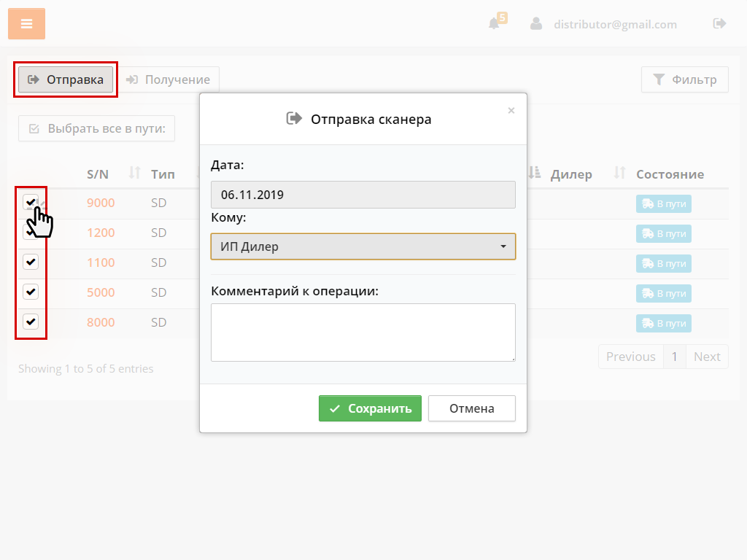Close the Отправка сканера dialog
Screen dimensions: 747x560
511,111
